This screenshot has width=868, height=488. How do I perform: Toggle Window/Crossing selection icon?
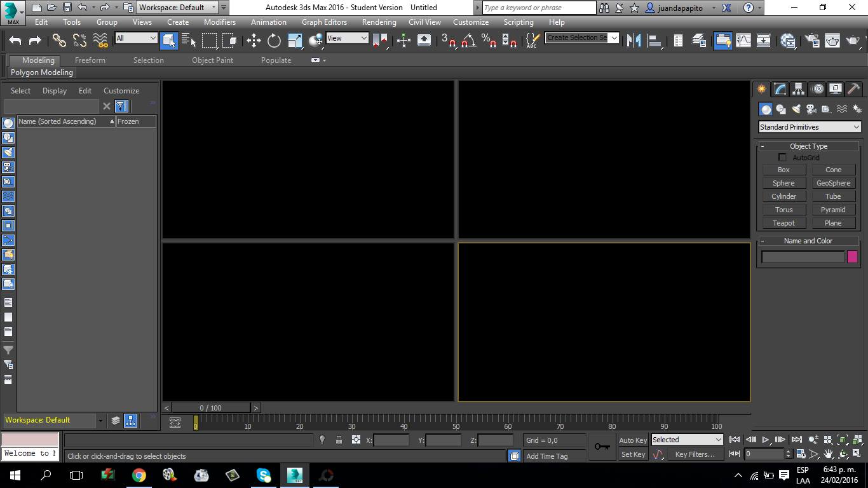(229, 41)
